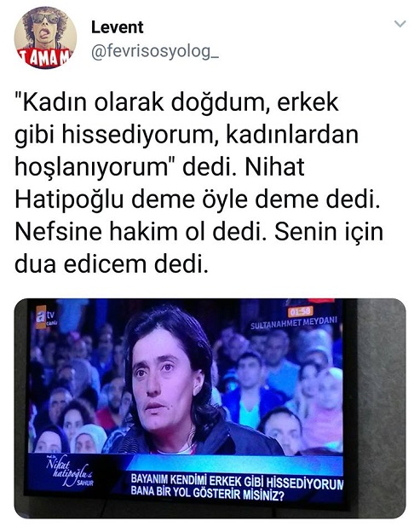This screenshot has height=532, width=420.
Task: Click the light blue lower-third banner strip
Action: point(234,464)
